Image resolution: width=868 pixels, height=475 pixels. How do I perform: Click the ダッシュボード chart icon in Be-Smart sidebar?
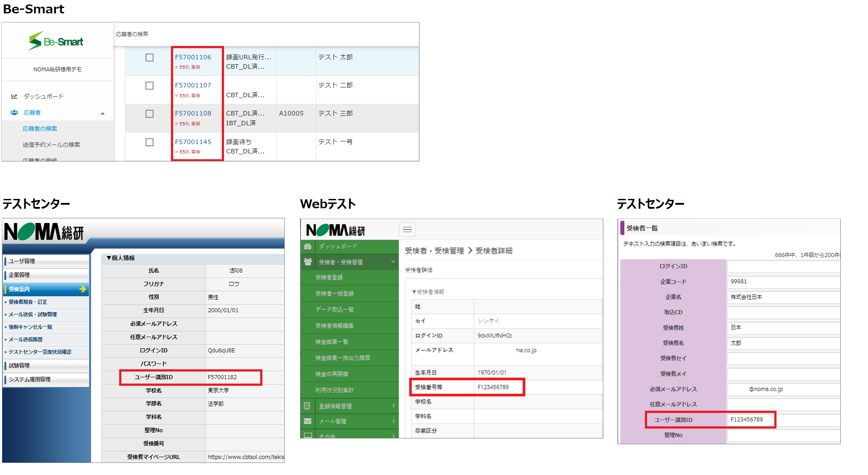(x=14, y=96)
